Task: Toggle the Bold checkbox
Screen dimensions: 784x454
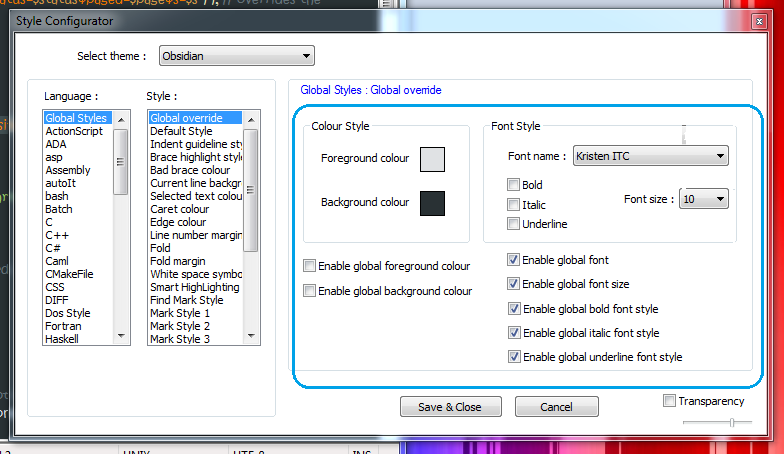Action: 513,184
